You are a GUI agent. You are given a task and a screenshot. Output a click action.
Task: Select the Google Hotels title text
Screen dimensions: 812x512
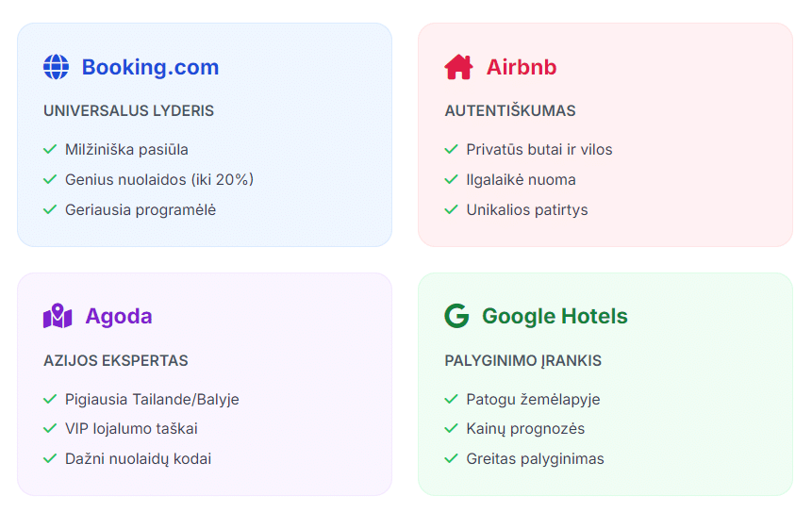click(x=555, y=316)
